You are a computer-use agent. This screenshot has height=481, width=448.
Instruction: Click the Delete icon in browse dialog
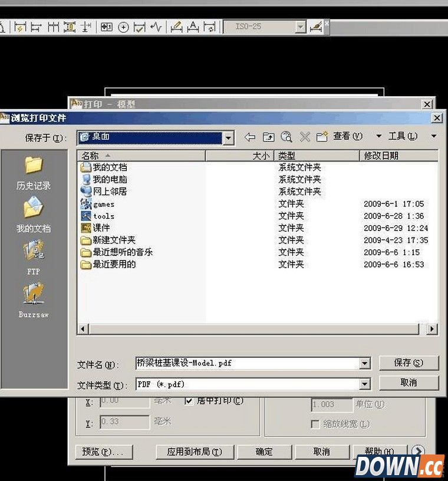click(305, 137)
